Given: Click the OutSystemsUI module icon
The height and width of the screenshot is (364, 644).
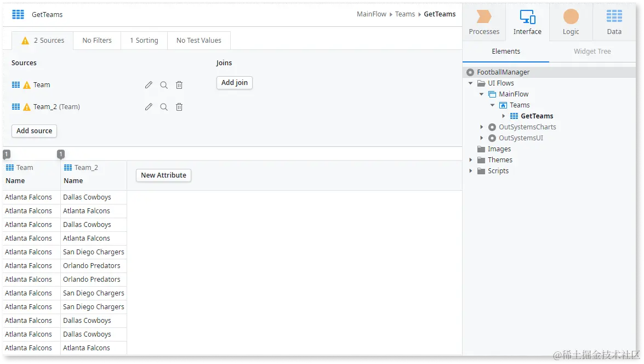Looking at the screenshot, I should click(492, 138).
